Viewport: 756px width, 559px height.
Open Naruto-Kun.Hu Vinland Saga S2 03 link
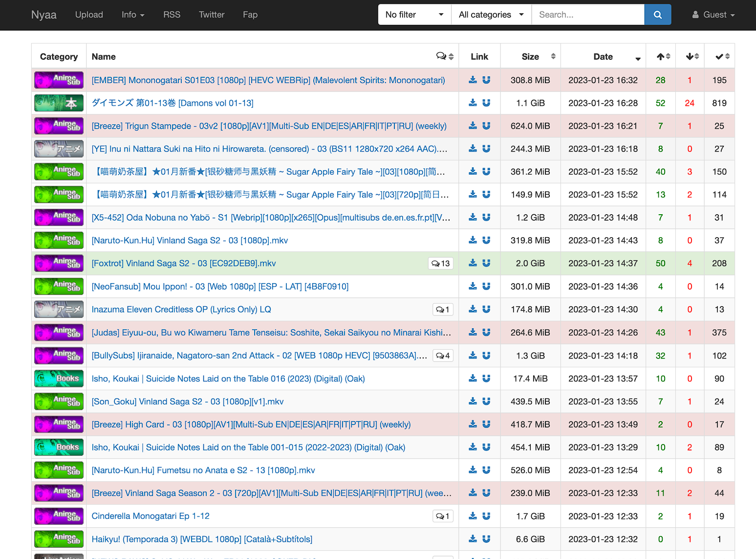point(190,240)
